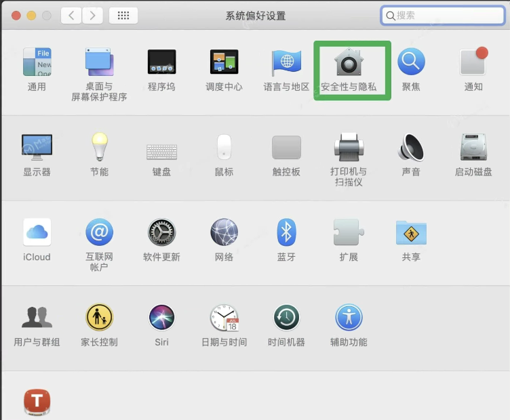Go back with the left arrow button
Image resolution: width=510 pixels, height=420 pixels.
[71, 16]
